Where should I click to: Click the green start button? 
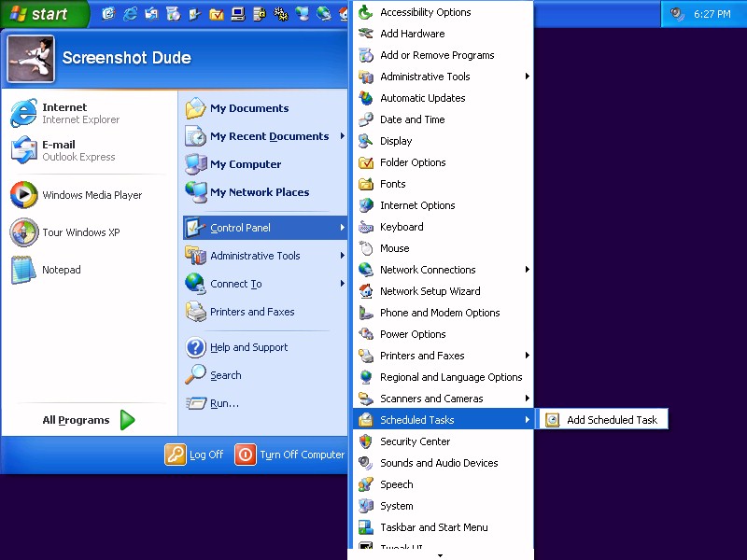coord(43,14)
